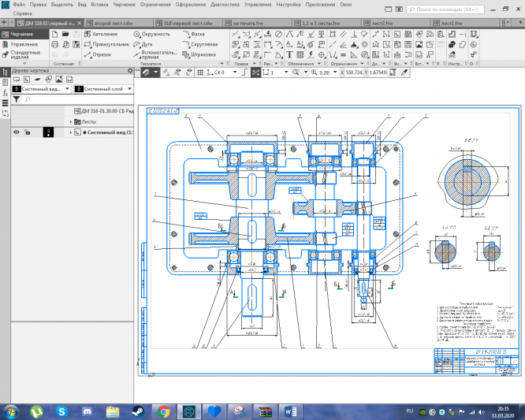Screen dimensions: 525x420
Task: Toggle the lock icon for Системный вид
Action: pos(28,132)
